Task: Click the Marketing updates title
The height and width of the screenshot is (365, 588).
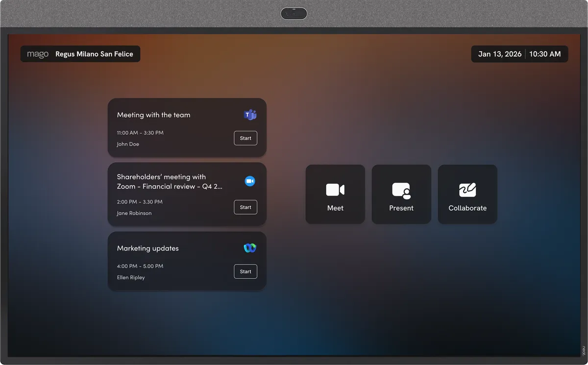Action: (x=147, y=248)
